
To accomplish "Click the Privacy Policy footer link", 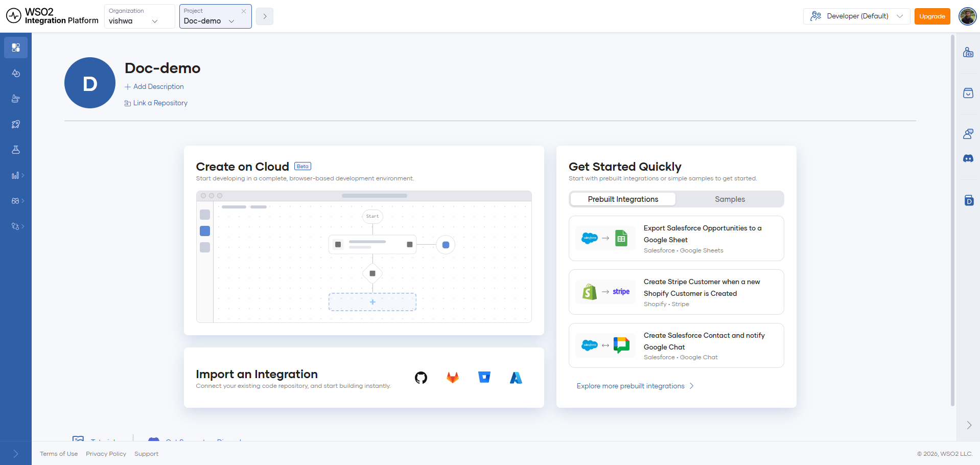I will tap(106, 454).
